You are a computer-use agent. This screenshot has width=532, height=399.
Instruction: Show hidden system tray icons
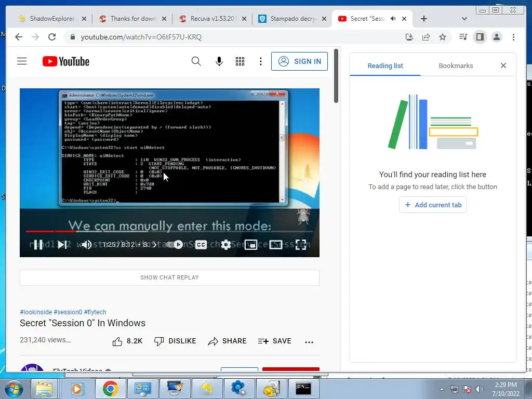[x=442, y=389]
